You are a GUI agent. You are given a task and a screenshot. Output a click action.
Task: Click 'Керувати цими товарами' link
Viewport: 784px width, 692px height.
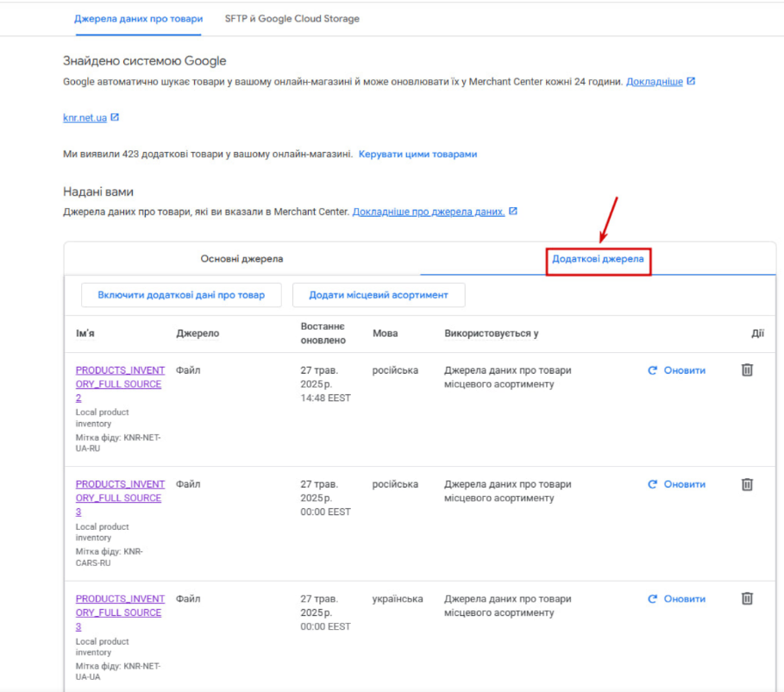pyautogui.click(x=417, y=154)
